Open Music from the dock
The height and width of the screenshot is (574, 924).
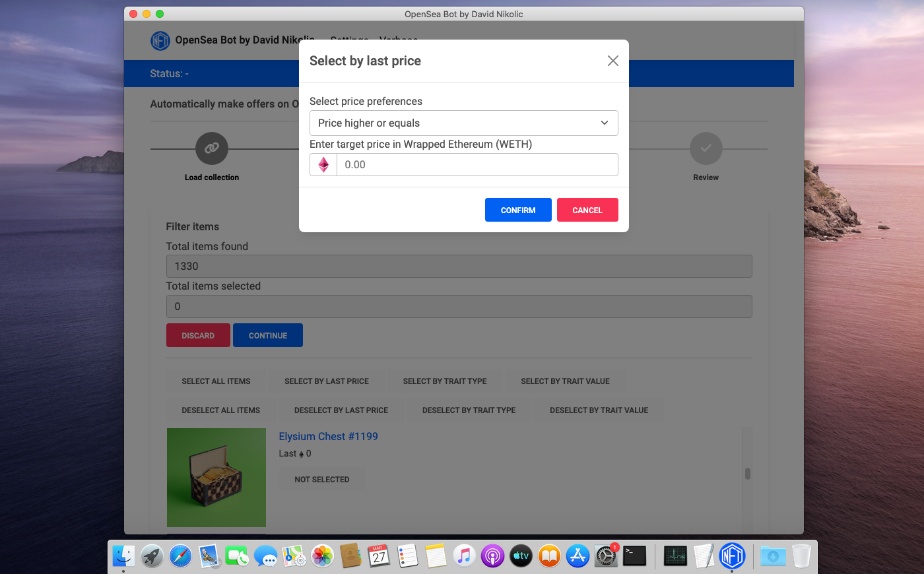[x=464, y=556]
